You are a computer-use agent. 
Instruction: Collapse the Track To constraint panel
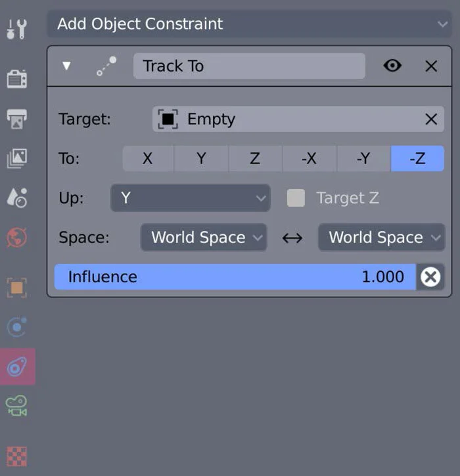[66, 66]
